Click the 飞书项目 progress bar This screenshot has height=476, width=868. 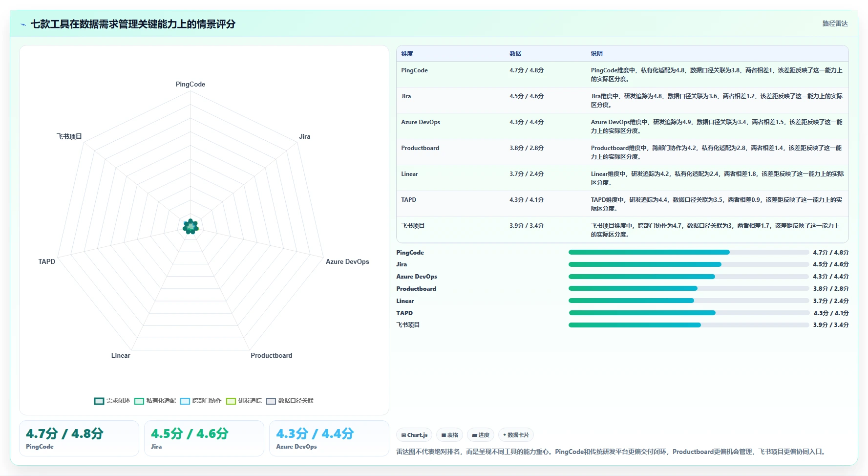click(x=689, y=325)
